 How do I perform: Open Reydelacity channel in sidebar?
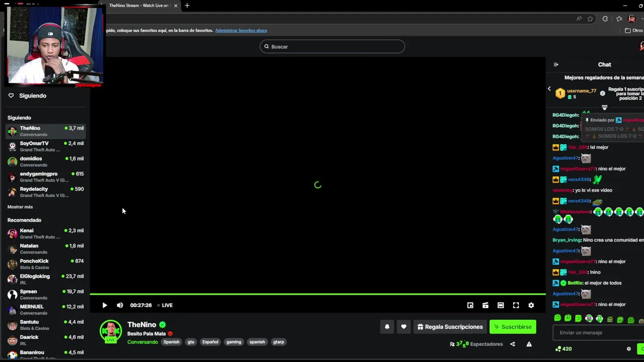[x=46, y=192]
